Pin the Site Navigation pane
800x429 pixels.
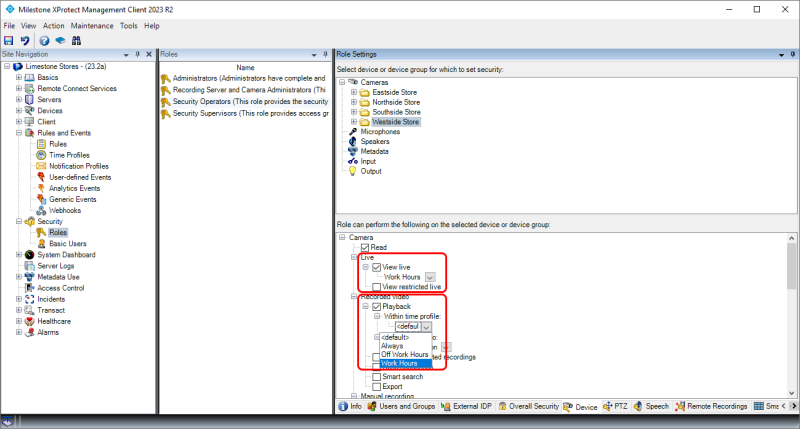tap(137, 54)
